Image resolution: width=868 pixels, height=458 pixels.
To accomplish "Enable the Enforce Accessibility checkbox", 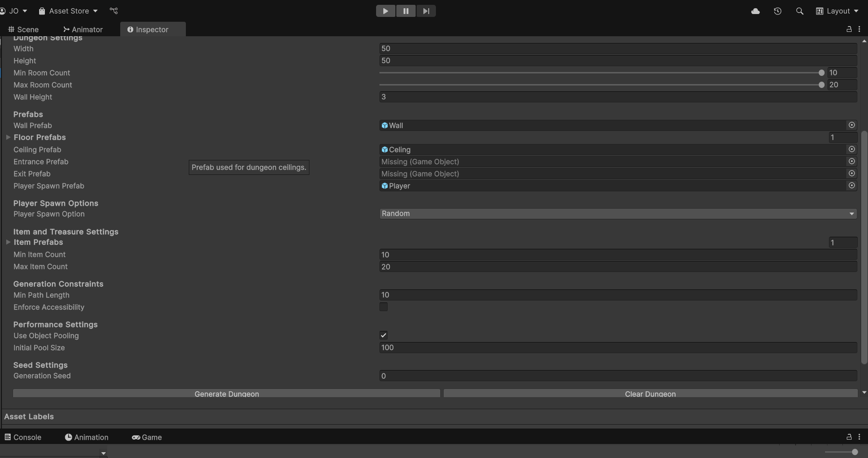I will tap(384, 307).
